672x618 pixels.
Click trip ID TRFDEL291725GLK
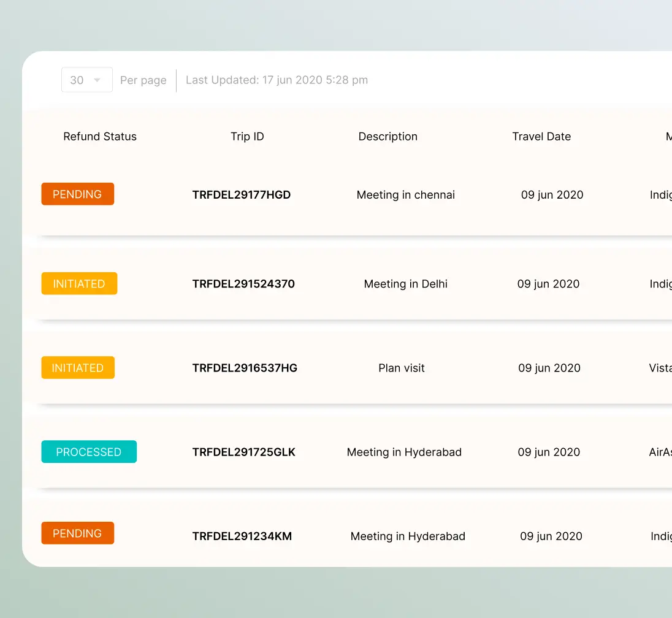pos(243,452)
